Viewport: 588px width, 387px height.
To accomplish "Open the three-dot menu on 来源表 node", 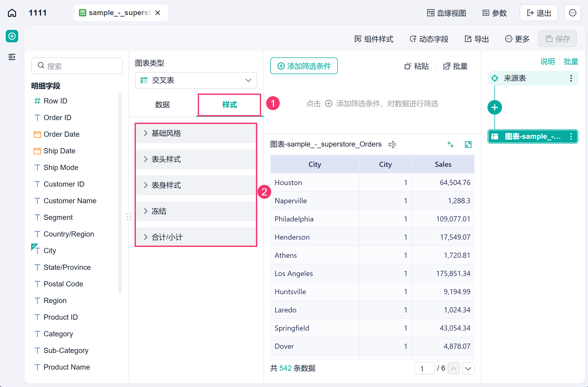I will coord(571,78).
